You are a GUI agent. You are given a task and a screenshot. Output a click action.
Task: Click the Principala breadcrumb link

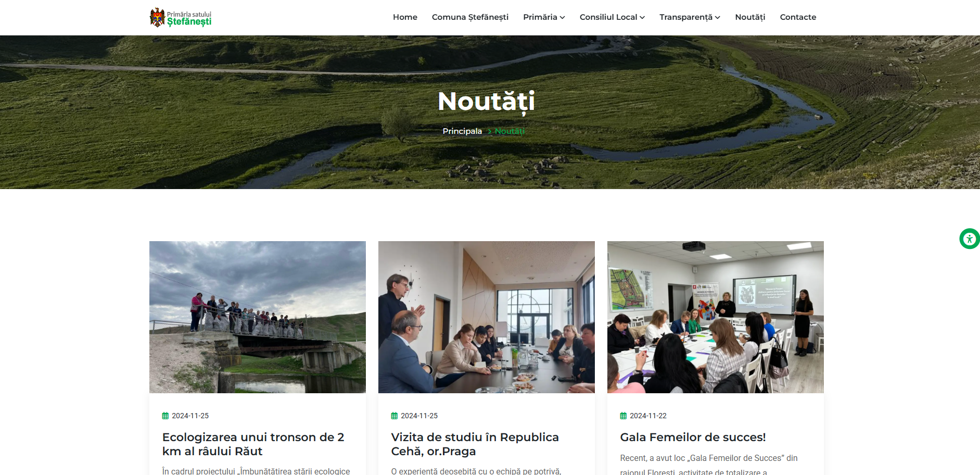click(462, 131)
